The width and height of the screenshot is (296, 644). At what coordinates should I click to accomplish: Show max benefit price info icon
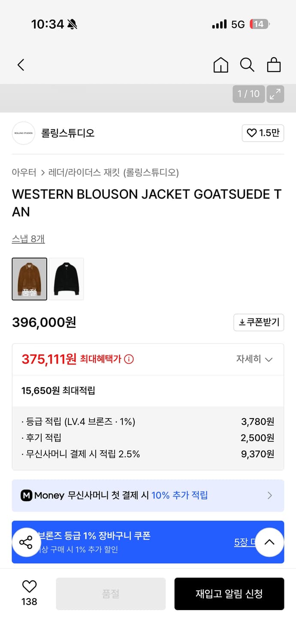point(129,359)
